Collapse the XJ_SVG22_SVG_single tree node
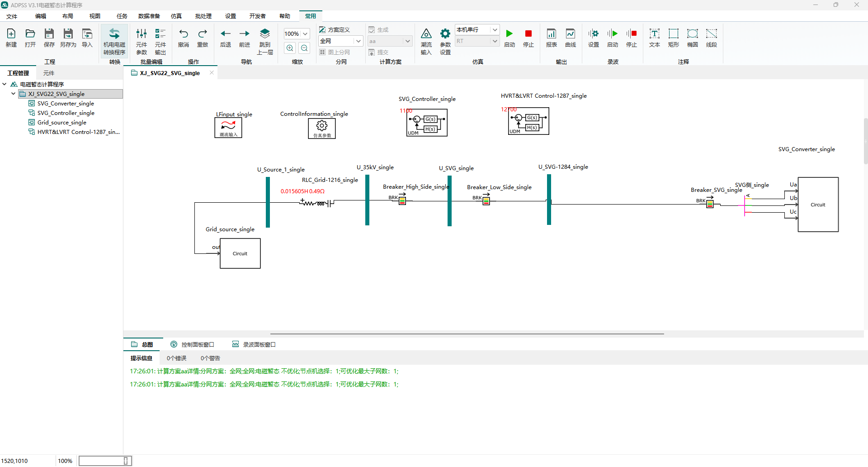Image resolution: width=868 pixels, height=467 pixels. coord(14,94)
